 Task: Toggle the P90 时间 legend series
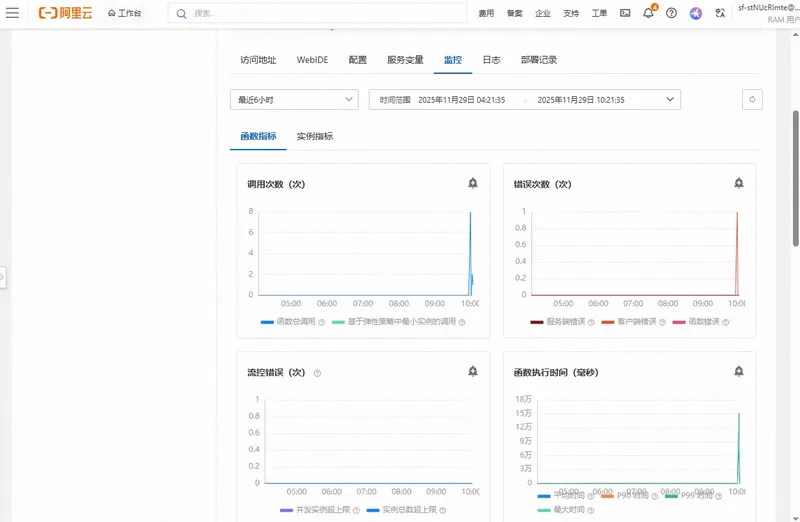pos(625,495)
